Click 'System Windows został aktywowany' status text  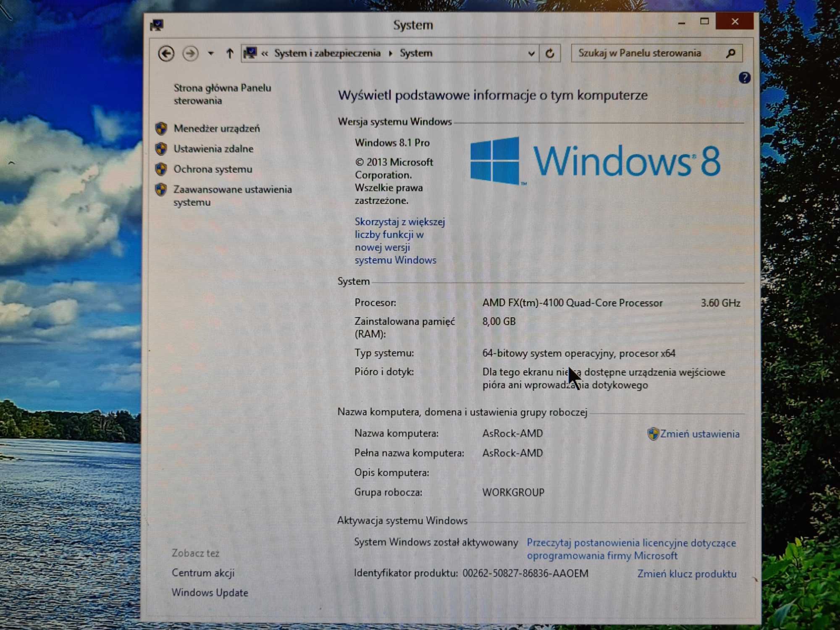(436, 542)
